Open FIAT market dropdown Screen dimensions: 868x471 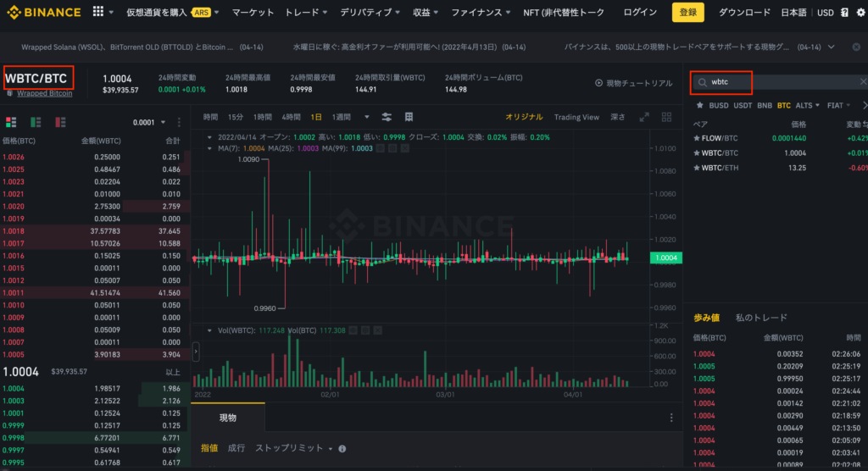pos(838,105)
